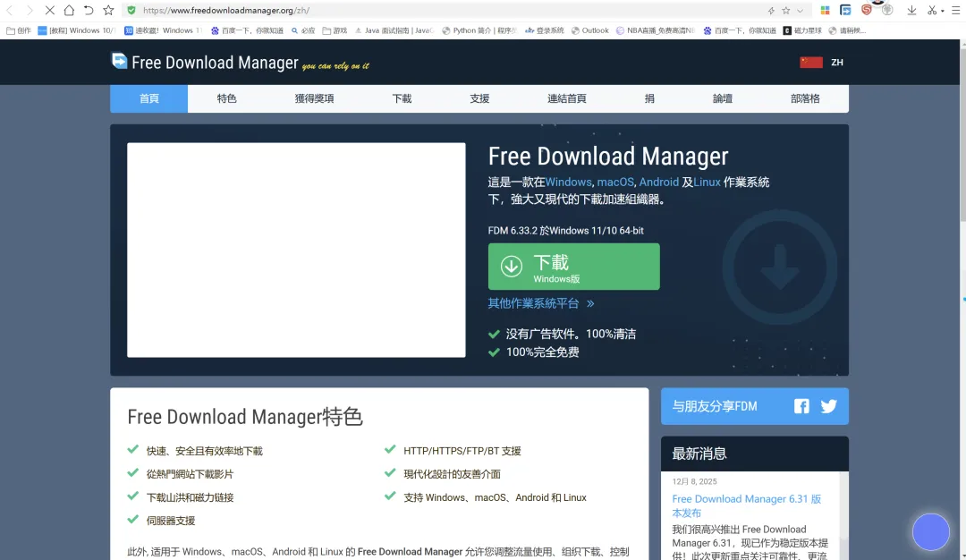The width and height of the screenshot is (966, 560).
Task: Click the gray circular extension icon
Action: click(x=887, y=10)
